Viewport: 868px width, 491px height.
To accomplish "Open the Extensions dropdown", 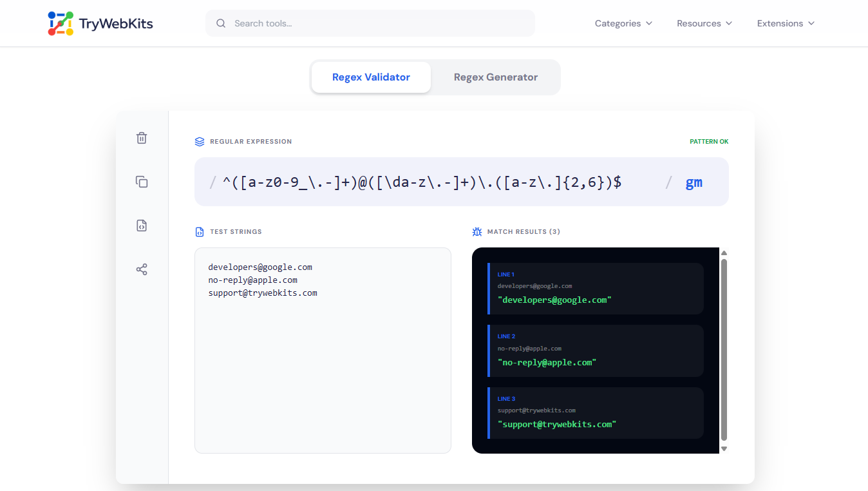I will (x=785, y=23).
